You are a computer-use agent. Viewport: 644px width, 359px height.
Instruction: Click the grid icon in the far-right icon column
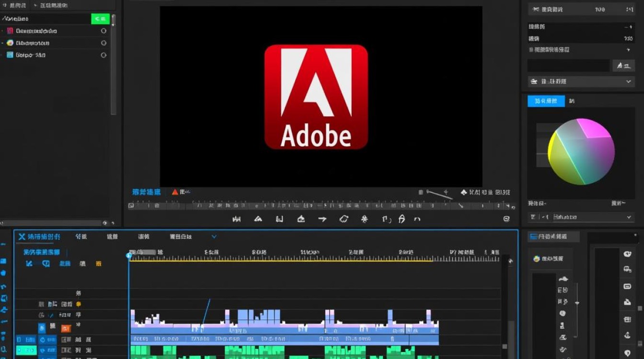tap(627, 319)
